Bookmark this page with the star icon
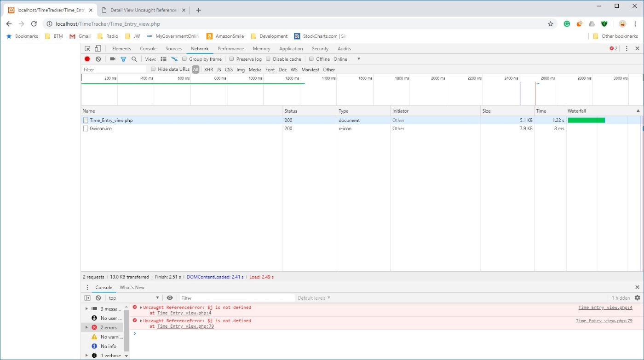Screen dimensions: 644x360 click(550, 24)
